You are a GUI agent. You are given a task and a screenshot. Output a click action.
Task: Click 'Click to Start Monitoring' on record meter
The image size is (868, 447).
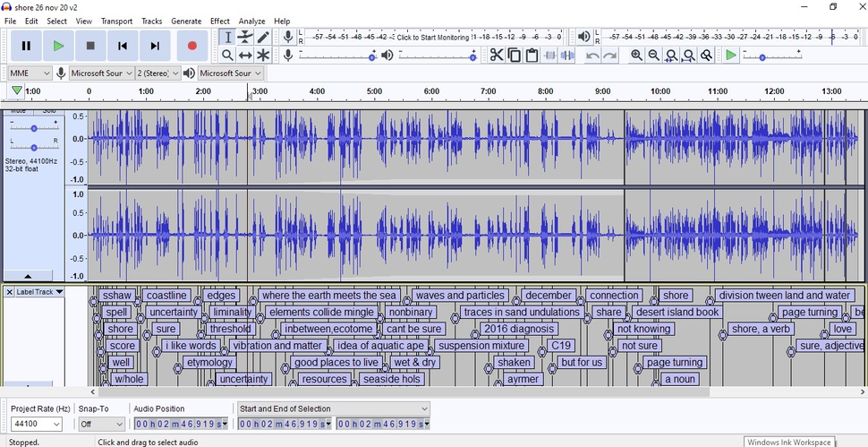(433, 38)
